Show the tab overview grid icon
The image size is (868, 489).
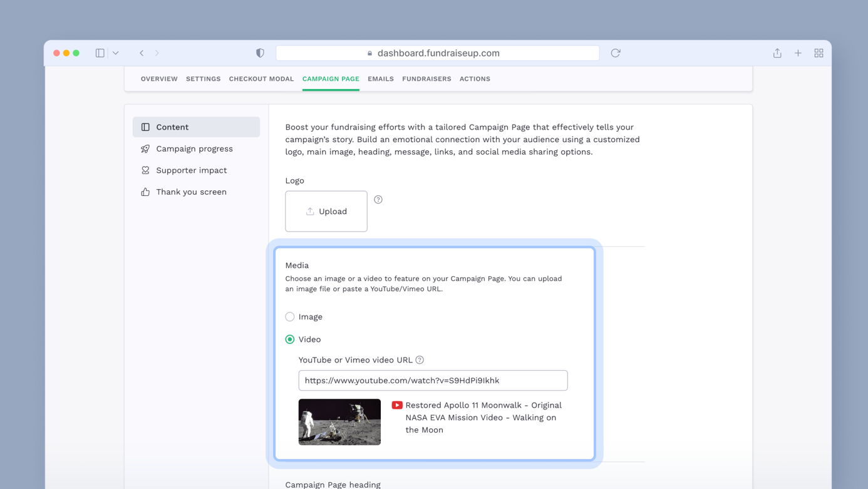tap(819, 53)
